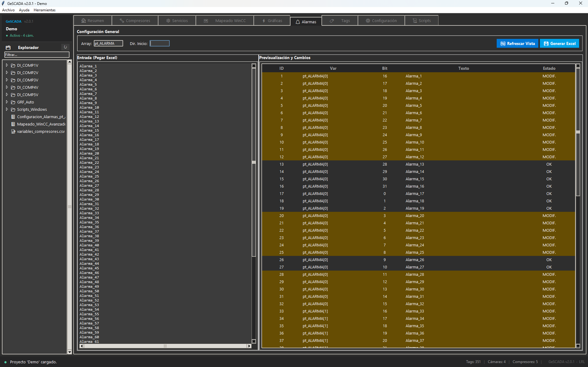The width and height of the screenshot is (588, 367).
Task: Click the Servicios tab gear icon
Action: click(168, 21)
